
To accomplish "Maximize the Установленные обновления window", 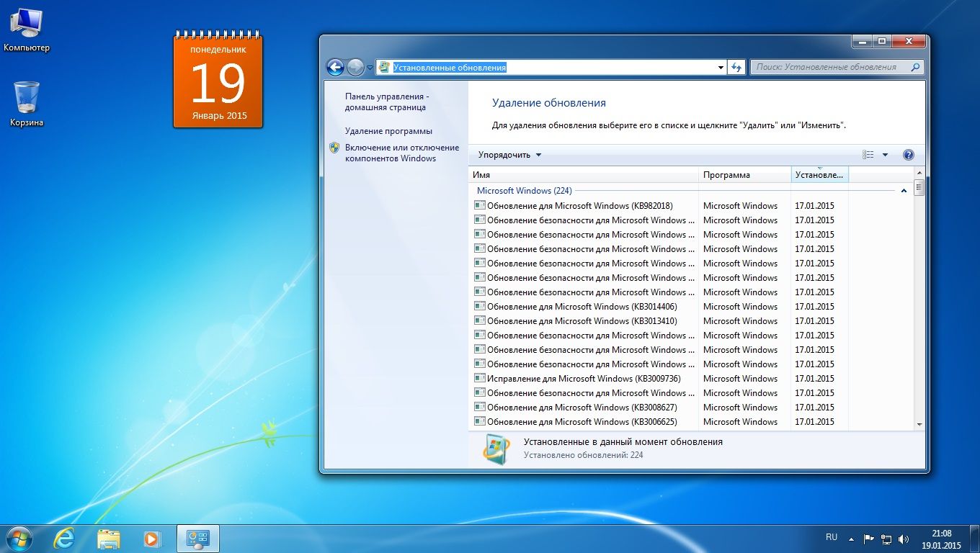I will click(x=881, y=42).
